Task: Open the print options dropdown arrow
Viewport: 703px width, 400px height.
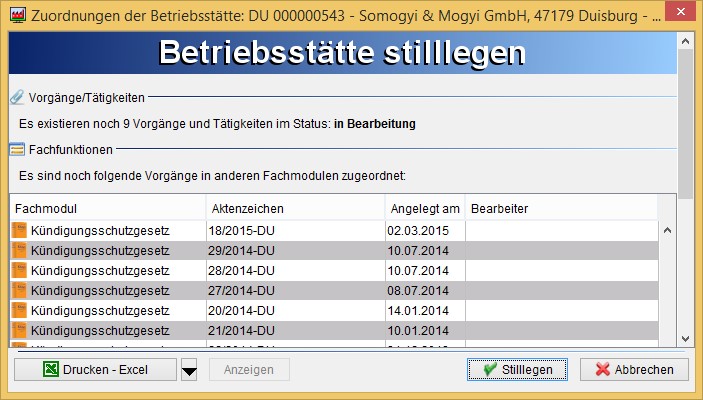Action: (189, 370)
